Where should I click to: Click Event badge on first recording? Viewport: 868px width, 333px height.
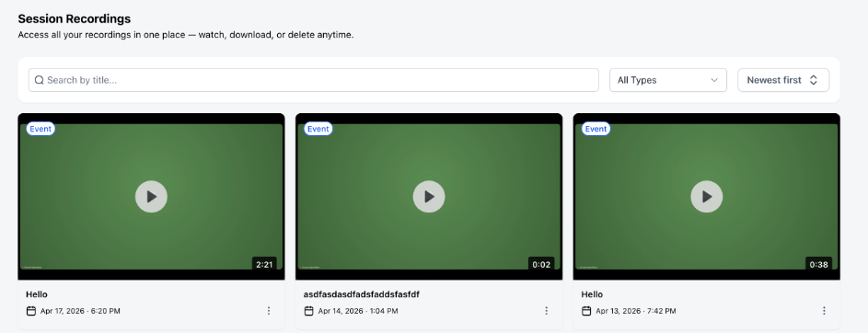click(x=41, y=129)
